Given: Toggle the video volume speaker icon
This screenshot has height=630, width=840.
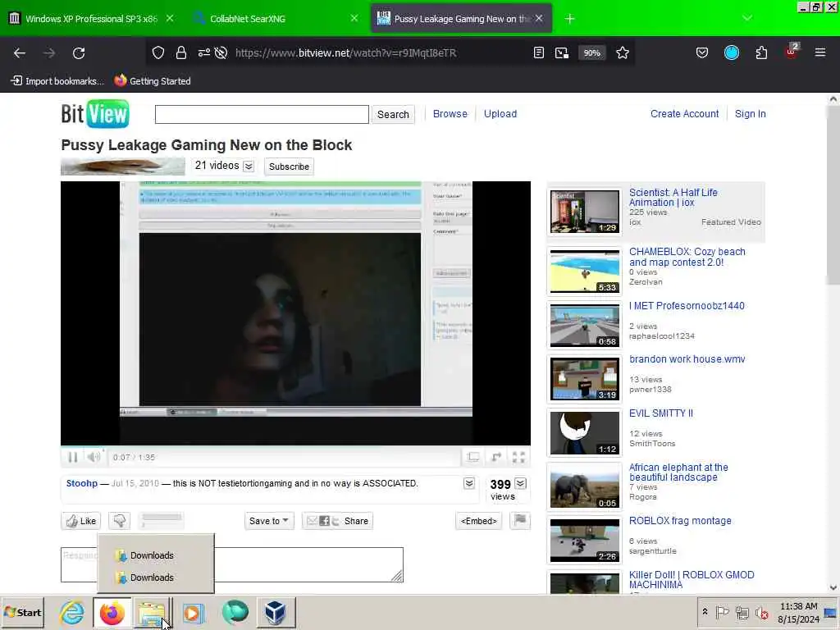Looking at the screenshot, I should pyautogui.click(x=94, y=457).
